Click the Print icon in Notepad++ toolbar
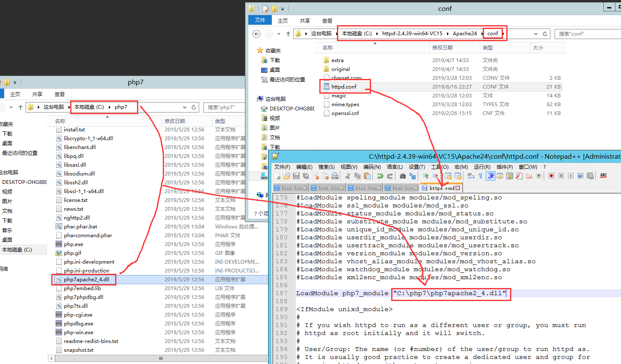This screenshot has width=621, height=364. pos(335,176)
